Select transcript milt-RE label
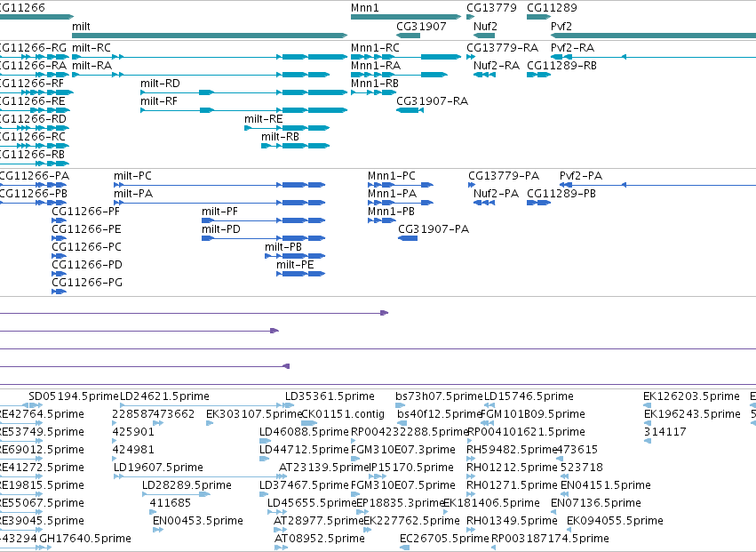This screenshot has height=552, width=756. [x=263, y=119]
